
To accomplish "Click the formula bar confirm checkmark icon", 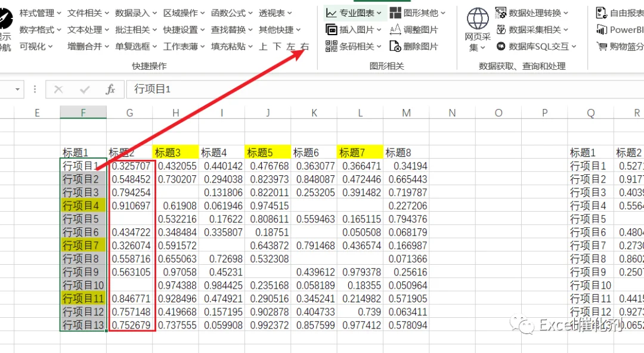I will (x=85, y=89).
